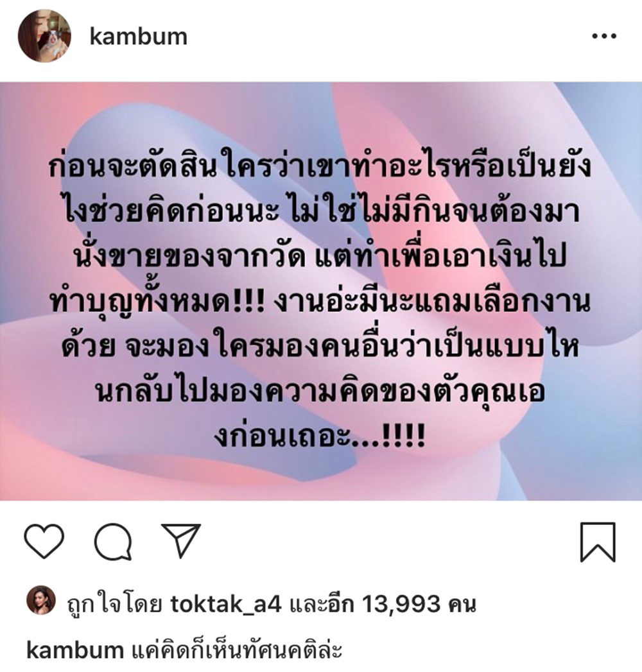Open the kambum username in post header
The image size is (642, 672).
tap(139, 37)
